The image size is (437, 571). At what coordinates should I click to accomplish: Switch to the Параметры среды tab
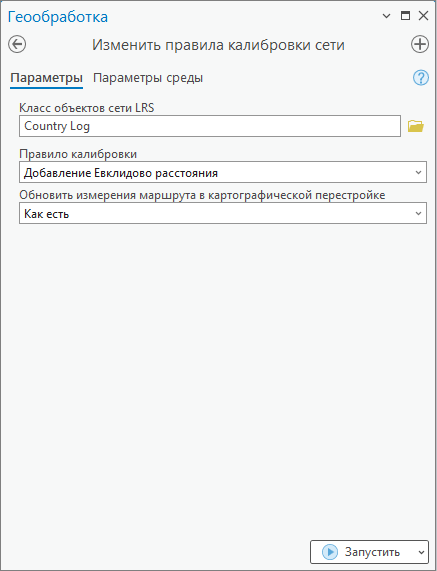click(x=148, y=78)
